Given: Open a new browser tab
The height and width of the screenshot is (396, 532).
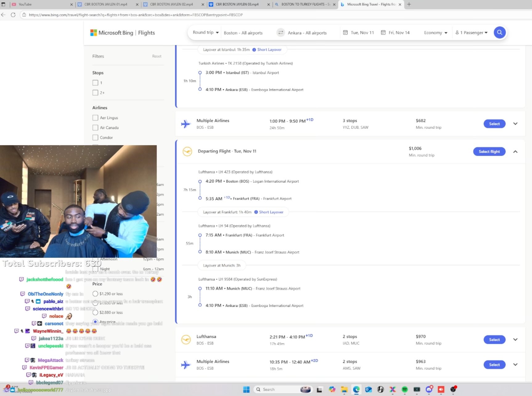Looking at the screenshot, I should 409,4.
